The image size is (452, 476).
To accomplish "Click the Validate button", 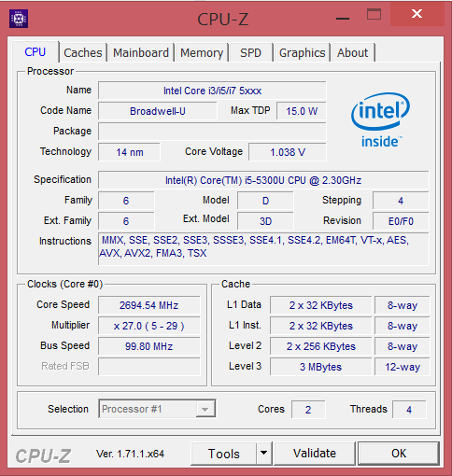I will (315, 454).
